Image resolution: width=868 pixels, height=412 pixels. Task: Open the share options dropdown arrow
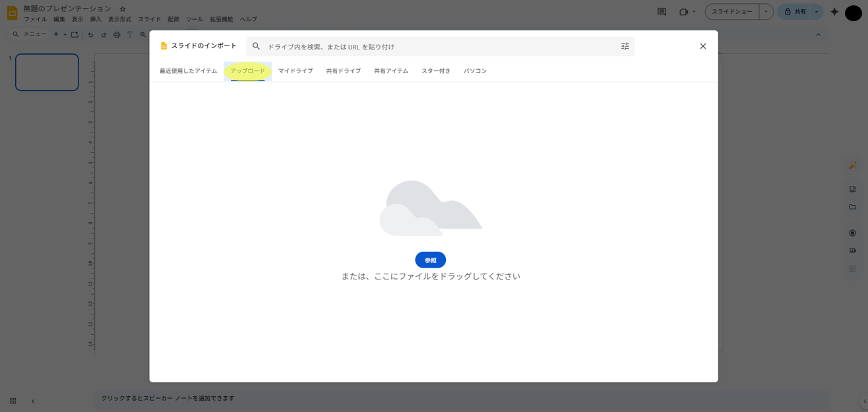pos(817,12)
